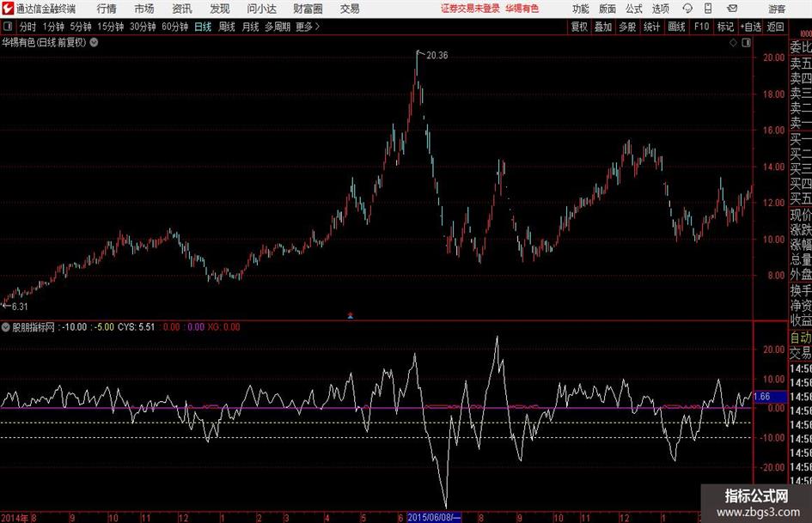The image size is (812, 523).
Task: Open the 公式 menu
Action: tap(634, 9)
